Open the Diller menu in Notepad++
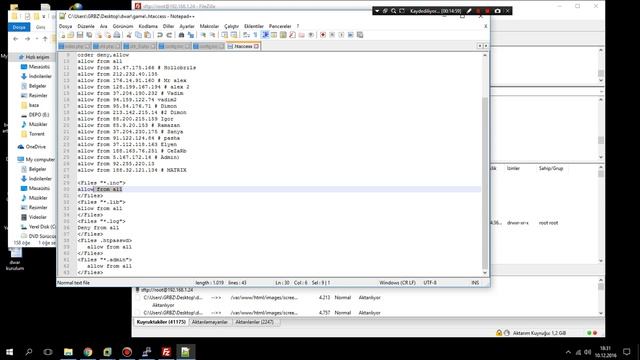This screenshot has width=640, height=360. coord(169,26)
